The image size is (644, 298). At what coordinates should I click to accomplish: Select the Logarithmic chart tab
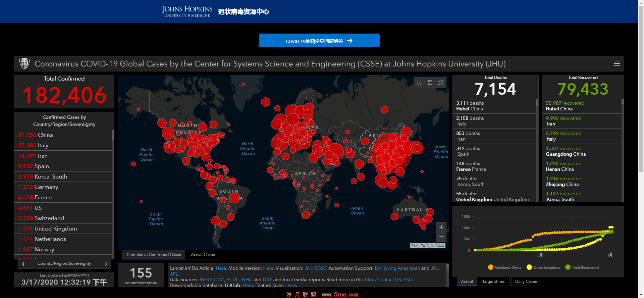494,282
